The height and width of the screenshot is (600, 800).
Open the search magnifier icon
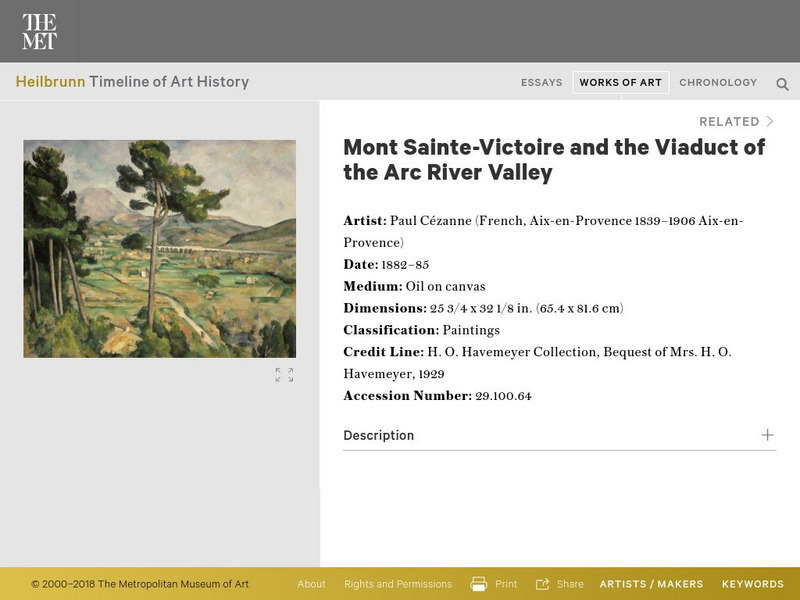(x=782, y=84)
